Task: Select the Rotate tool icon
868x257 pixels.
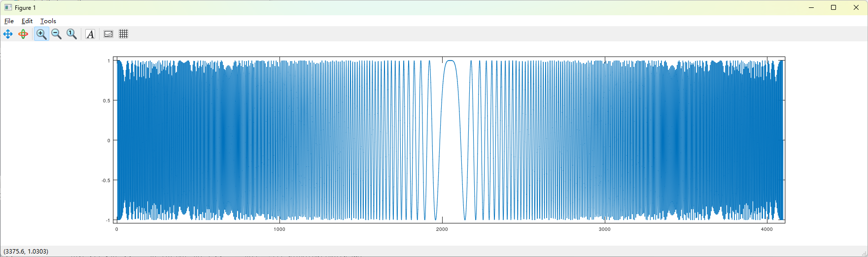Action: point(23,34)
